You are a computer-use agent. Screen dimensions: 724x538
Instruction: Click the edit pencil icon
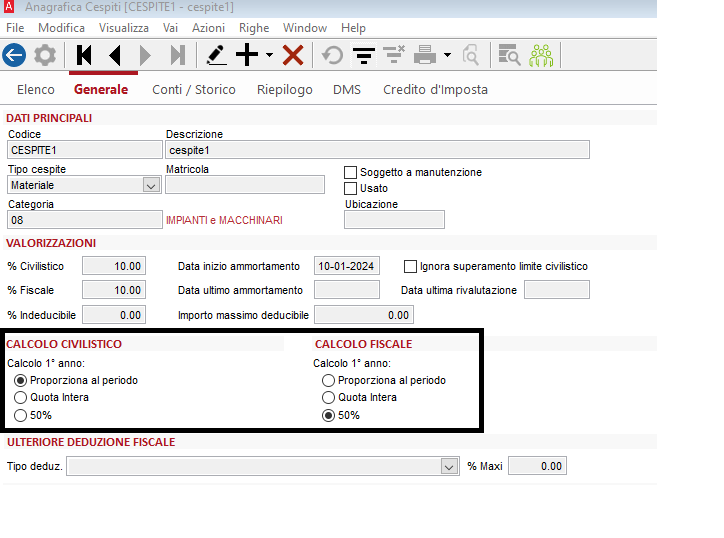[x=216, y=55]
